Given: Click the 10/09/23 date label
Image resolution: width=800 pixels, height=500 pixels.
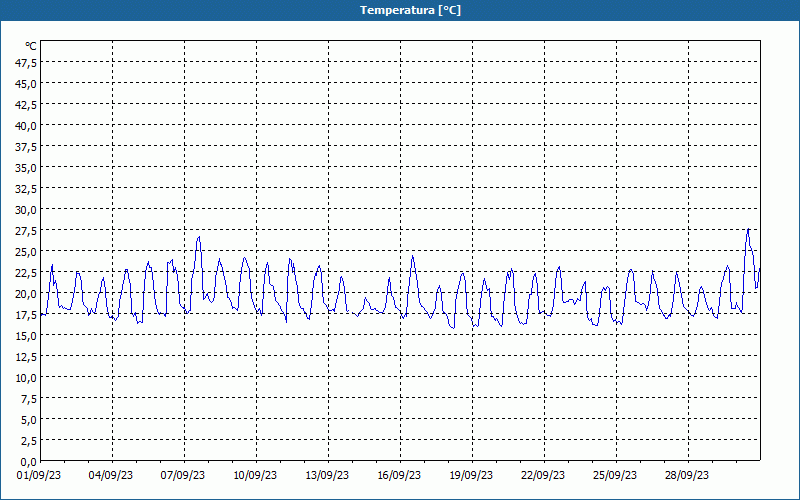Looking at the screenshot, I should tap(255, 475).
